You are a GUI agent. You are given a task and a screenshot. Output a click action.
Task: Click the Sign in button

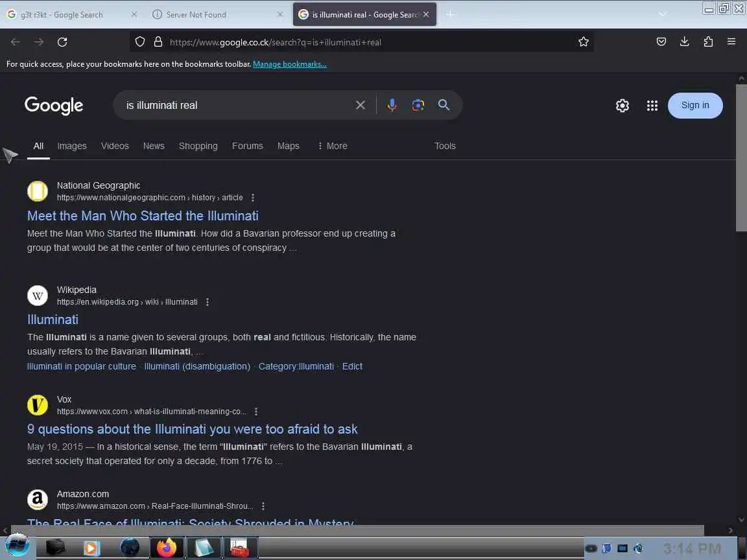(x=695, y=106)
